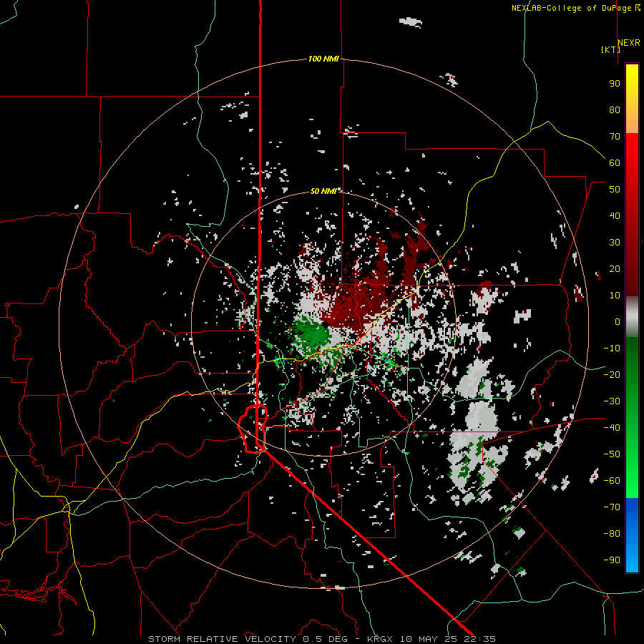The image size is (644, 644).
Task: Click the 100 NMI range ring label
Action: [x=323, y=59]
